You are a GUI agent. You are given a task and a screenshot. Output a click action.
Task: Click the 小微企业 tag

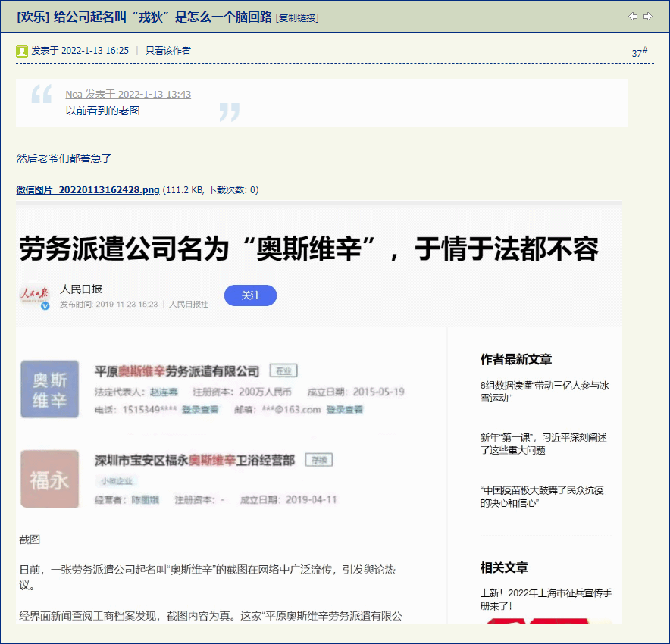(x=117, y=481)
